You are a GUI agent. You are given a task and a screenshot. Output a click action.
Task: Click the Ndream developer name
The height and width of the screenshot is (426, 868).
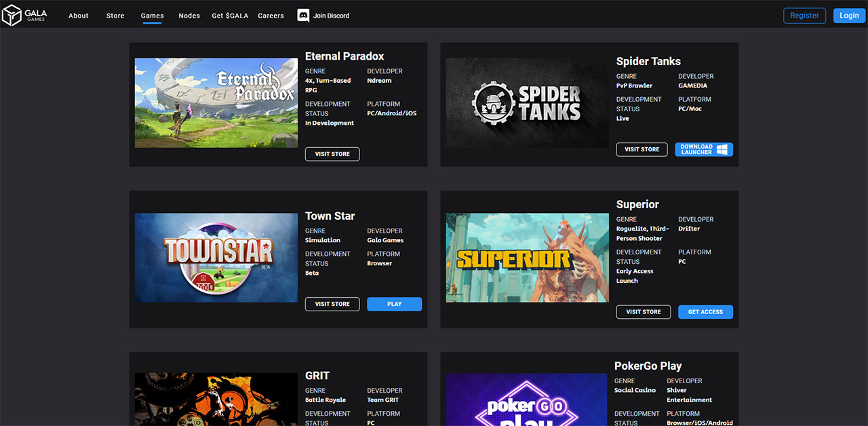point(379,81)
